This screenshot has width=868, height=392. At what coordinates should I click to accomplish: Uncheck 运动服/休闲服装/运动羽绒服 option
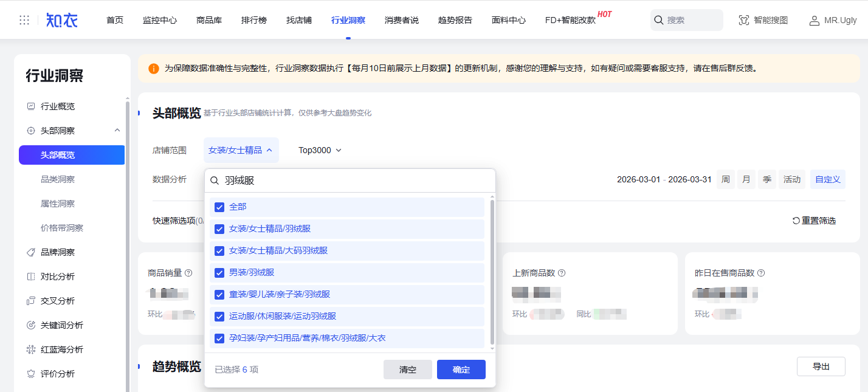click(x=219, y=316)
